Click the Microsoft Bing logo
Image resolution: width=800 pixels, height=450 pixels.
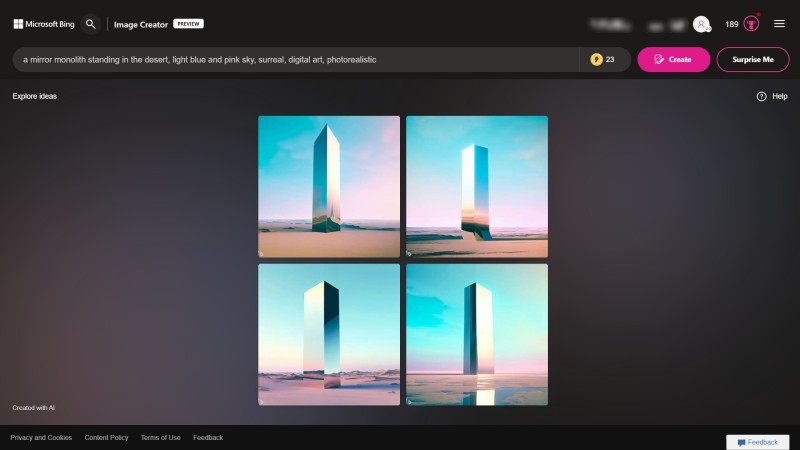[44, 24]
